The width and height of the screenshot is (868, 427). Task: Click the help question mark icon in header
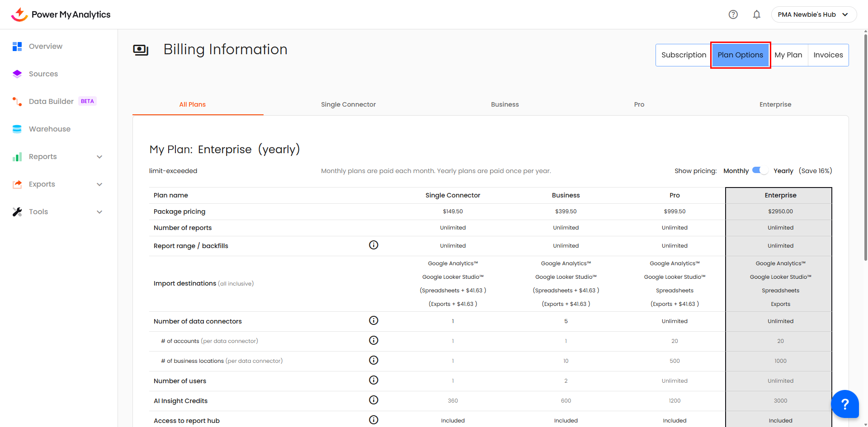pyautogui.click(x=733, y=14)
